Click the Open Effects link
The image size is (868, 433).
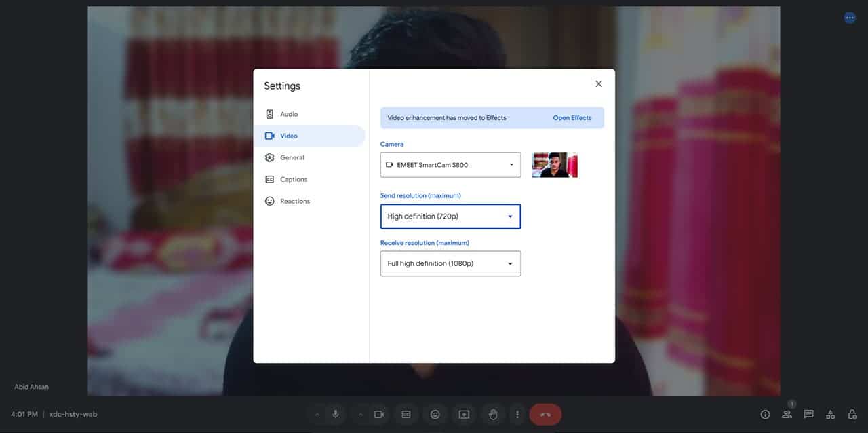[x=572, y=118]
